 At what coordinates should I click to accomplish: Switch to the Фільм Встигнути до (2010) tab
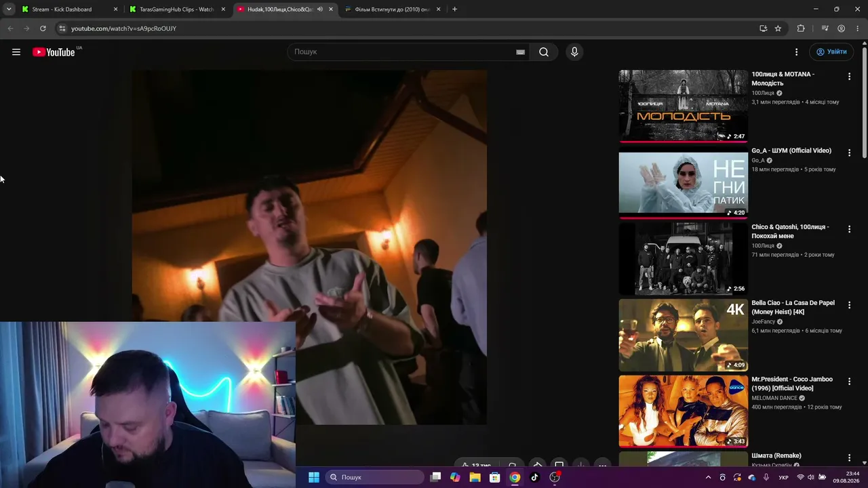click(392, 9)
